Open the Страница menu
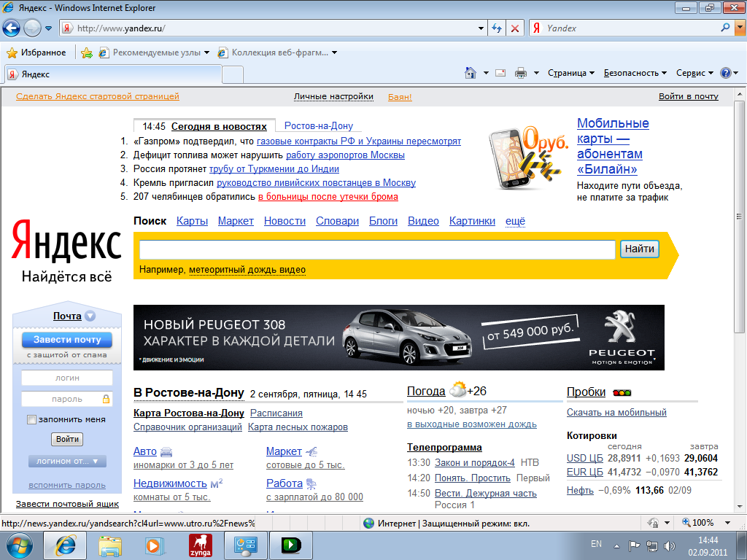The height and width of the screenshot is (560, 747). point(570,73)
